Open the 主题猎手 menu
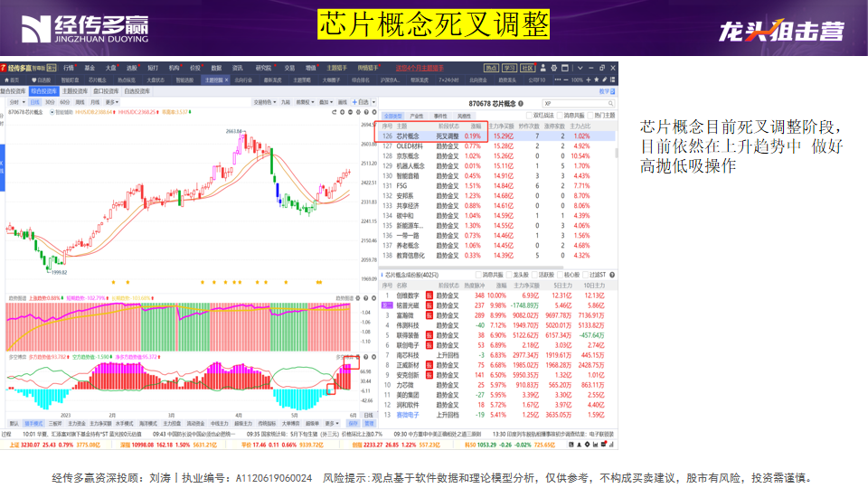This screenshot has width=868, height=488. point(336,68)
